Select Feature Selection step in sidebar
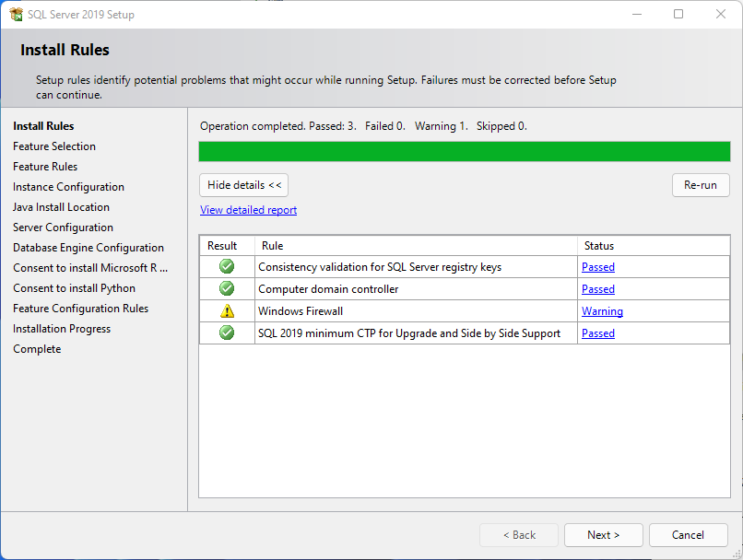The height and width of the screenshot is (560, 743). (x=54, y=146)
